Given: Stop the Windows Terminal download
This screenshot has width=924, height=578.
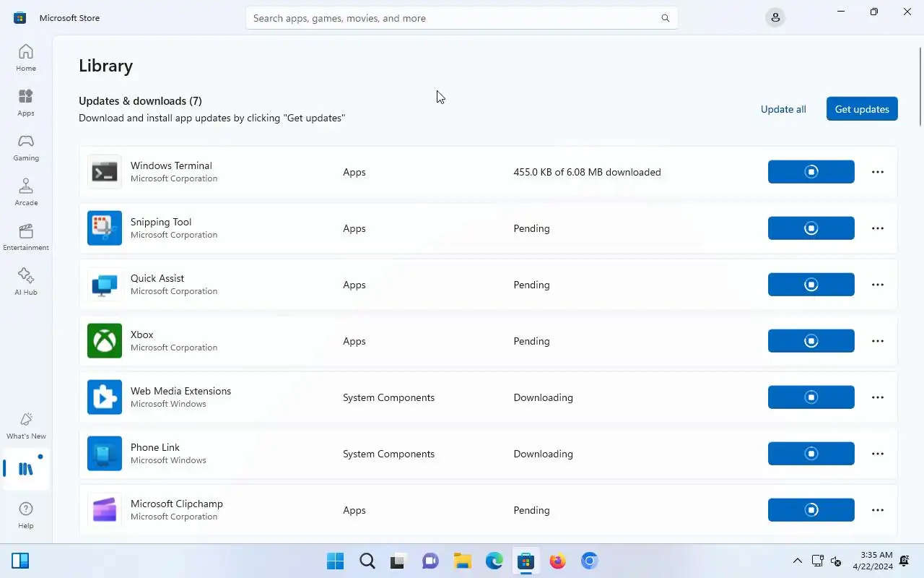Looking at the screenshot, I should point(811,172).
